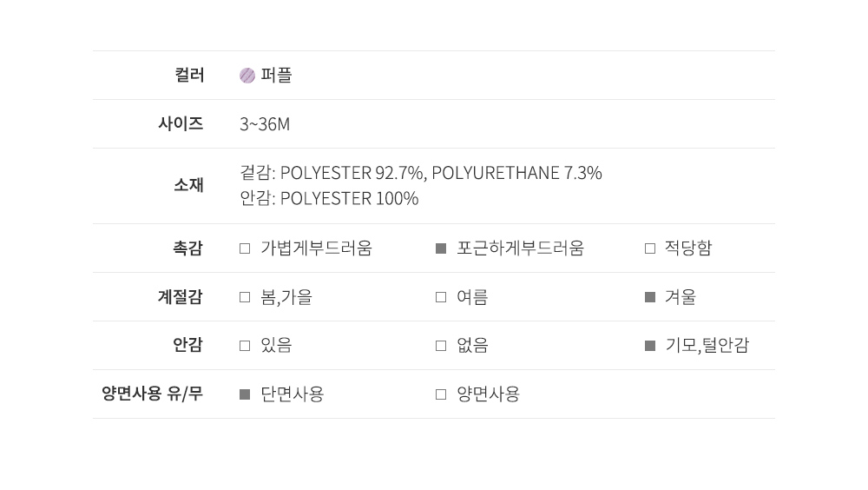Check the 가볍게부드러움 checkbox
Viewport: 868px width, 490px height.
coord(245,248)
